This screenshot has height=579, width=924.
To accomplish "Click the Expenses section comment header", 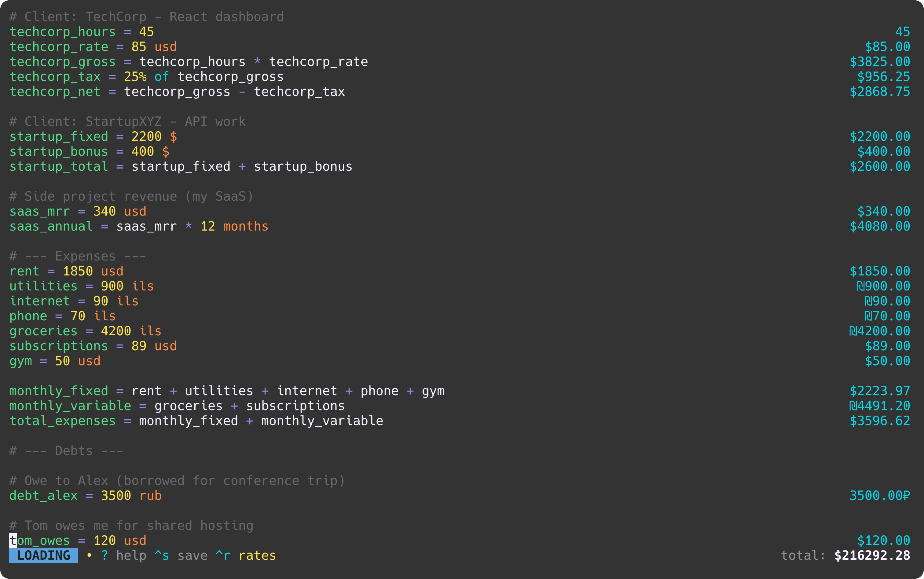I will (78, 256).
